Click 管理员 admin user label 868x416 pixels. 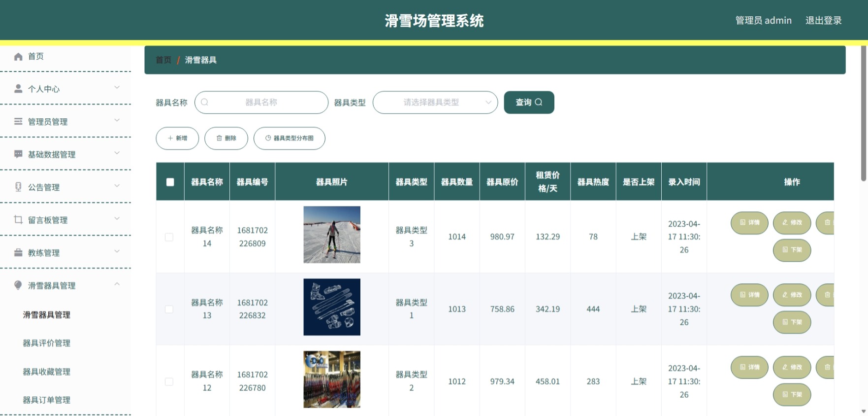[x=763, y=21]
